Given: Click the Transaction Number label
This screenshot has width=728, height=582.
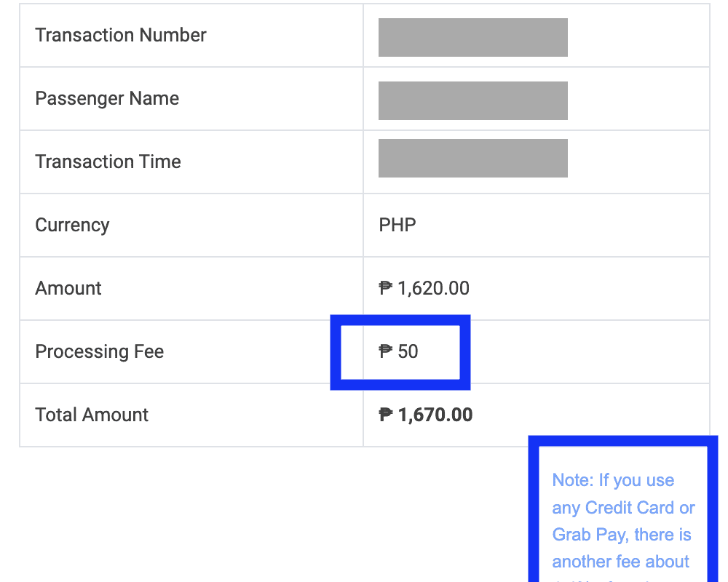Looking at the screenshot, I should click(x=121, y=35).
